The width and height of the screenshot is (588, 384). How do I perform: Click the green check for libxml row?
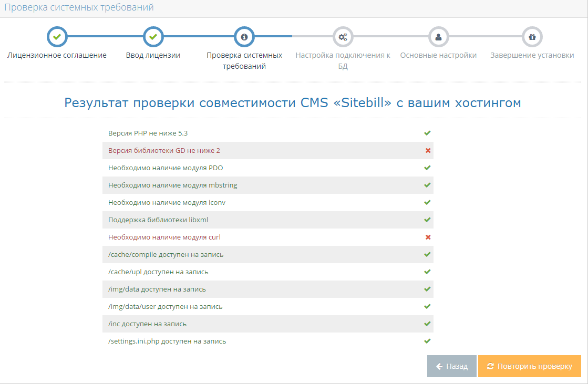pos(427,220)
